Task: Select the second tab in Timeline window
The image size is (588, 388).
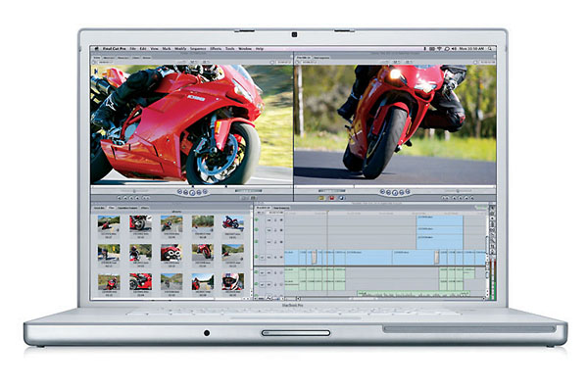Action: click(280, 208)
